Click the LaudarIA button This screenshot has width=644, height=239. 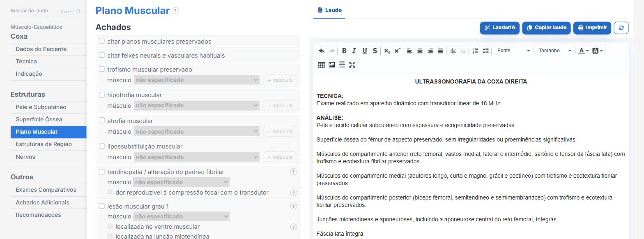pyautogui.click(x=500, y=28)
